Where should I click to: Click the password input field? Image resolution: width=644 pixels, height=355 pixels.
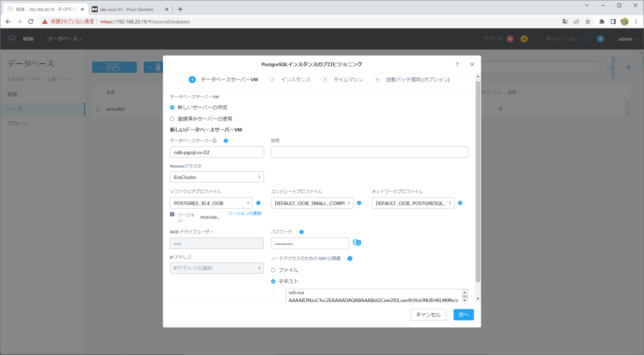(x=310, y=243)
